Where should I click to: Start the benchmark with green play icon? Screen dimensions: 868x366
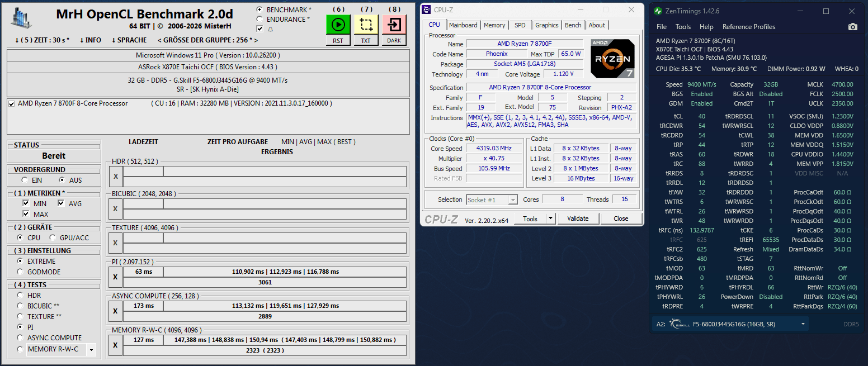[338, 25]
